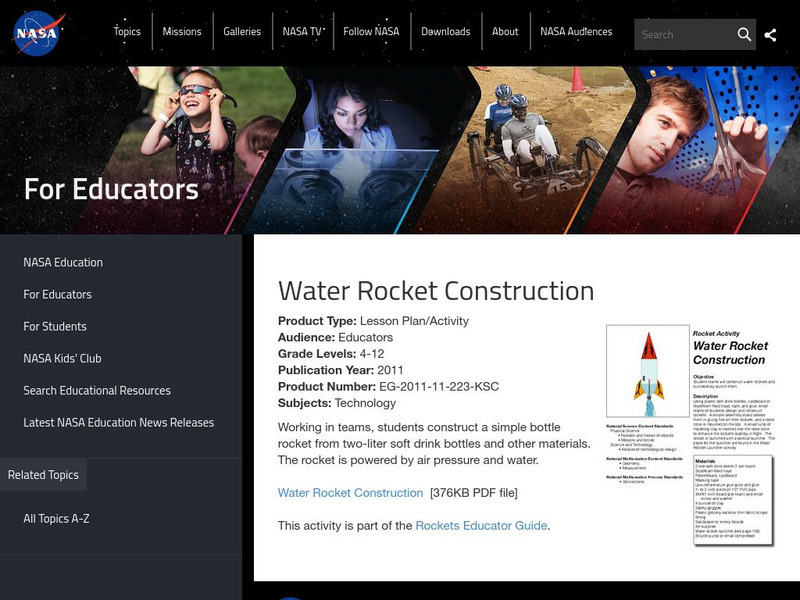Click the Publication Year 2011 text
800x600 pixels.
pyautogui.click(x=341, y=370)
